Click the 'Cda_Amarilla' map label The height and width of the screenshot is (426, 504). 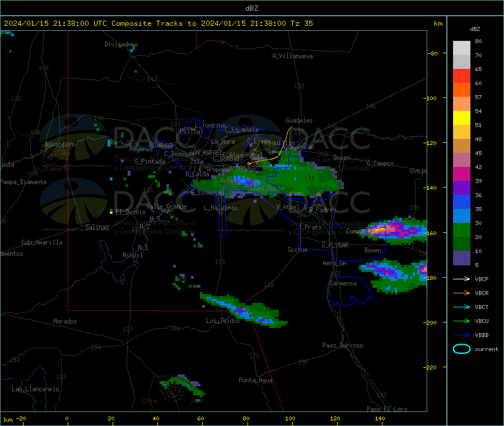coord(42,242)
